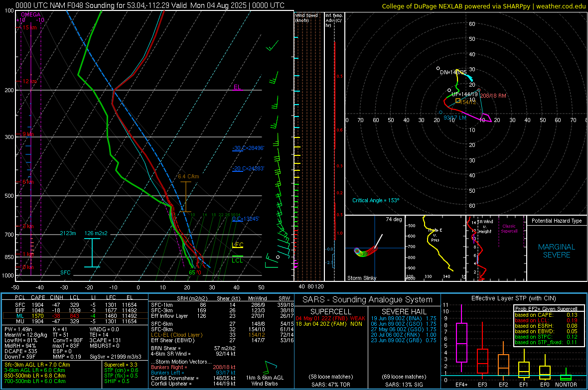
Task: Click the 'DCAPE = 535' value
Action: 20,351
